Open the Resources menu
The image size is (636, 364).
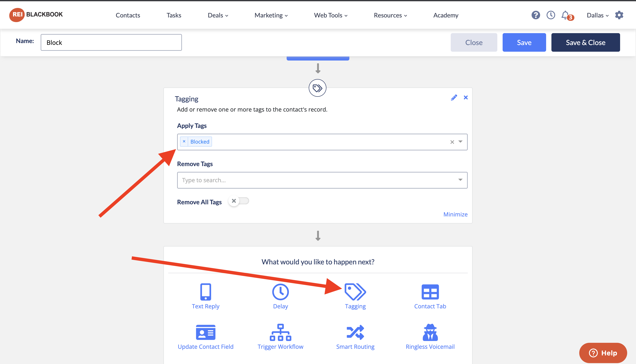point(390,15)
